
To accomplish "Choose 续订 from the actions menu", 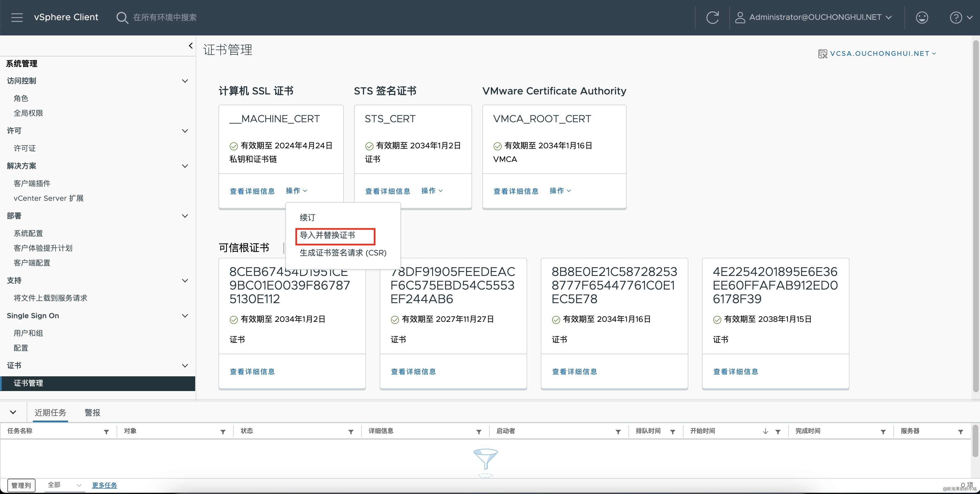I will (307, 218).
